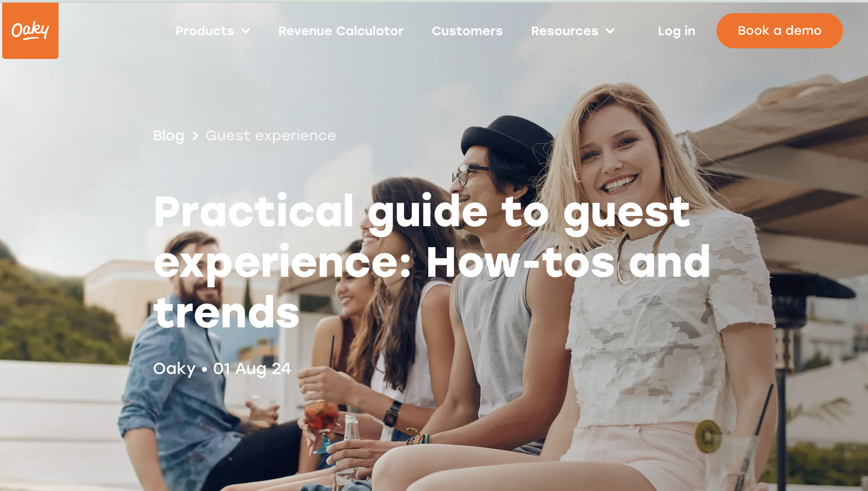Open the Guest experience breadcrumb category
Viewport: 868px width, 491px height.
(x=271, y=136)
